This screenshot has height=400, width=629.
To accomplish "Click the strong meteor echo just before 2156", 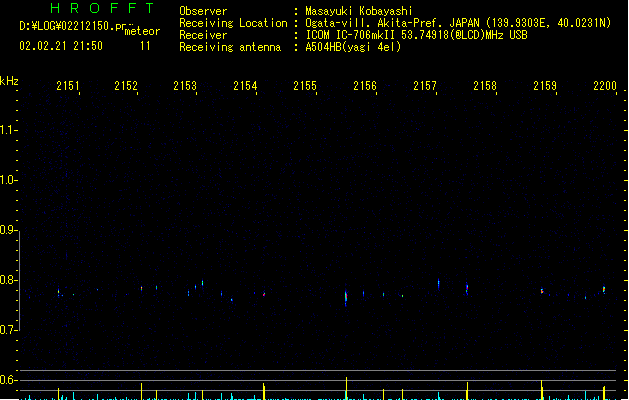I will coord(346,297).
